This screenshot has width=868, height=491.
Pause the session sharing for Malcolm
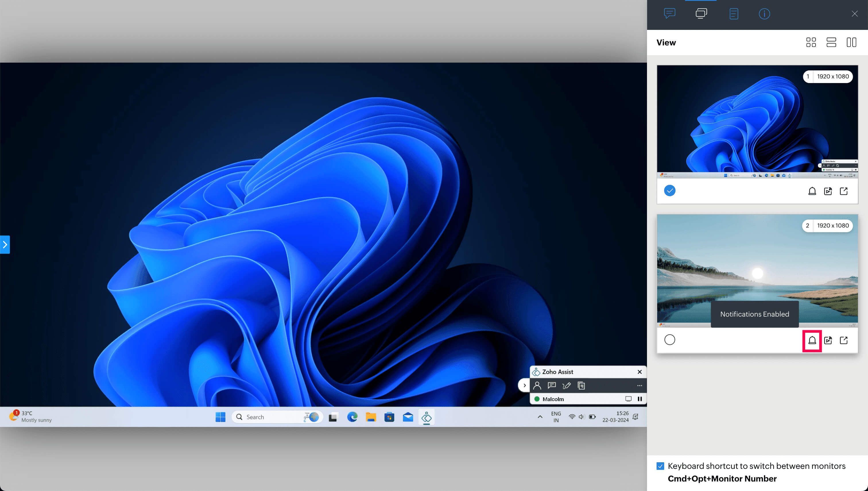[x=640, y=399]
